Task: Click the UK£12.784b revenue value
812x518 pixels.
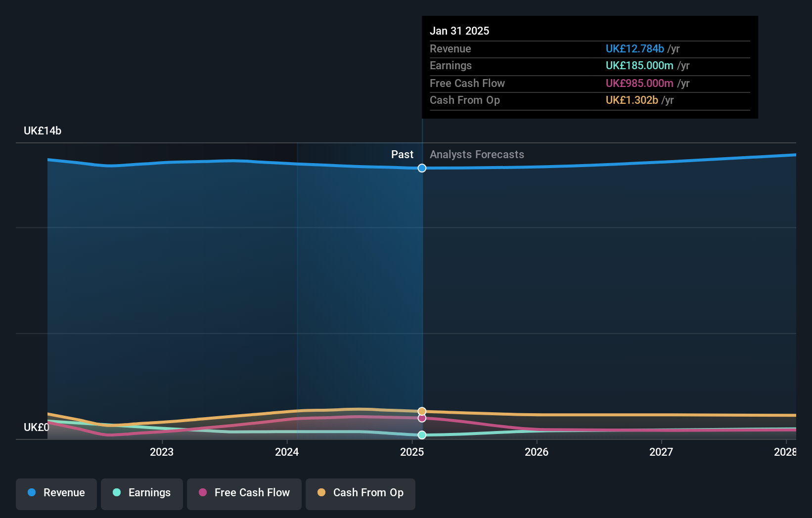Action: (635, 48)
